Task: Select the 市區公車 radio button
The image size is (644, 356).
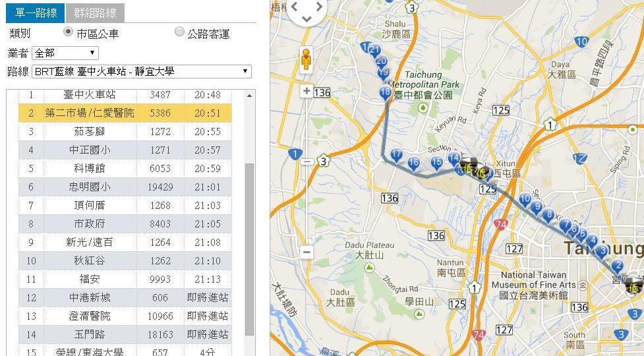Action: pyautogui.click(x=68, y=32)
